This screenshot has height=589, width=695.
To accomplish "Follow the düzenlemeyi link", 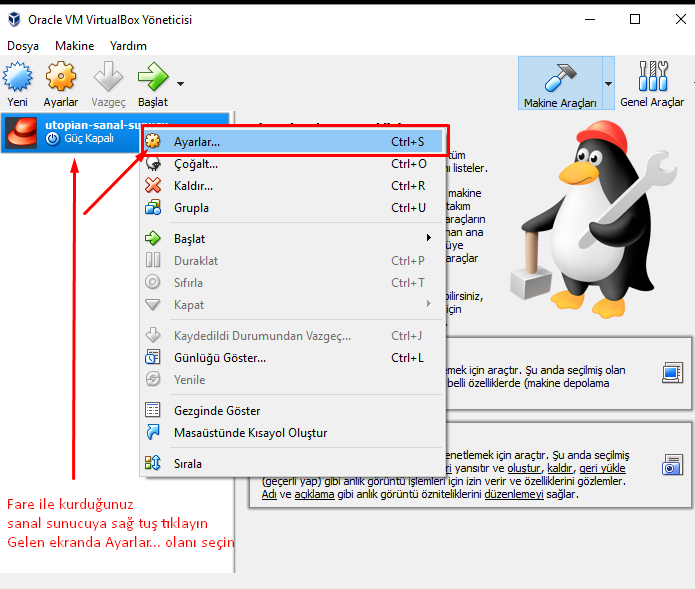I will [x=514, y=494].
